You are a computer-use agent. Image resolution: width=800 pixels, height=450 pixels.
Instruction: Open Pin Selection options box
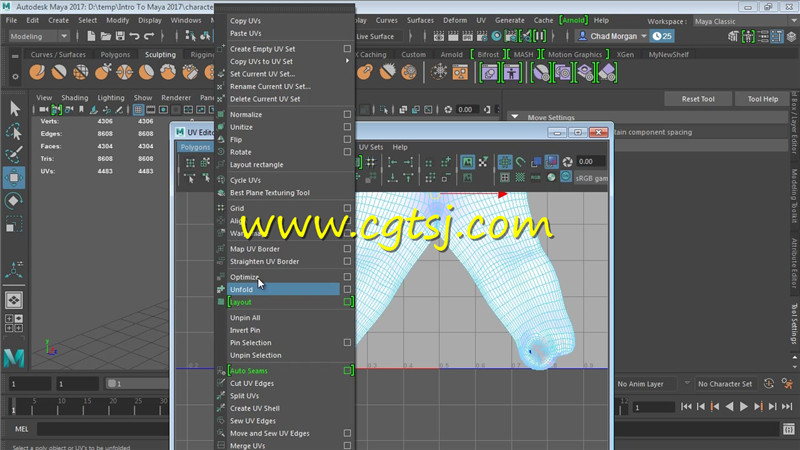347,342
